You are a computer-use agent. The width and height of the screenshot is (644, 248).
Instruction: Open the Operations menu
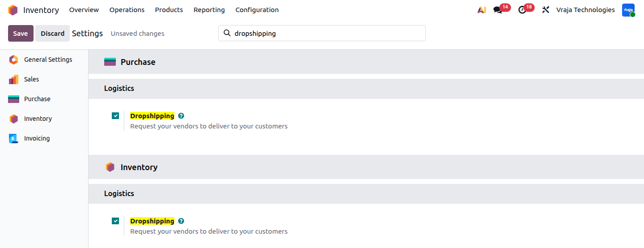coord(127,10)
